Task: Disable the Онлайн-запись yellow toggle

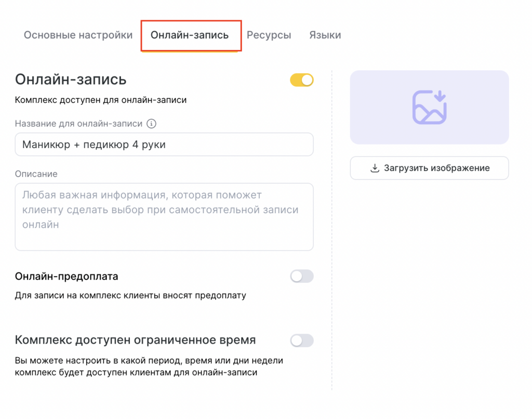Action: click(302, 80)
